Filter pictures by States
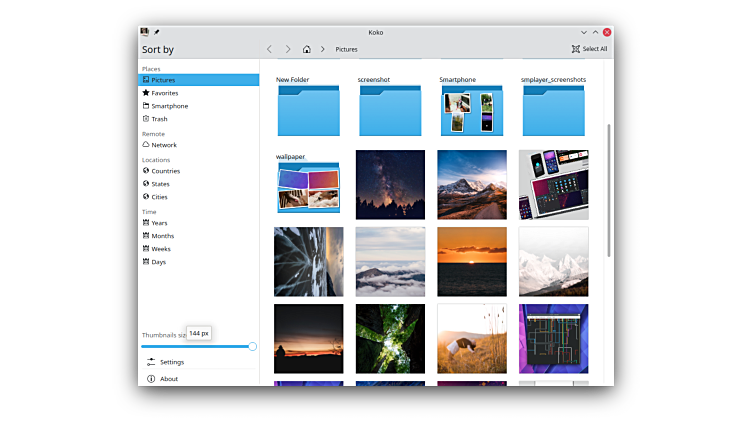The width and height of the screenshot is (752, 423). 160,184
